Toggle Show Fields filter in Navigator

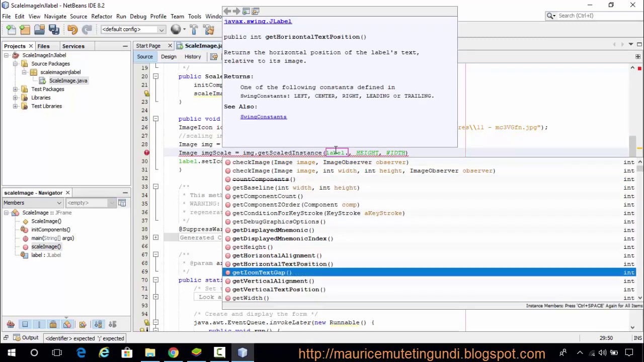[x=25, y=325]
